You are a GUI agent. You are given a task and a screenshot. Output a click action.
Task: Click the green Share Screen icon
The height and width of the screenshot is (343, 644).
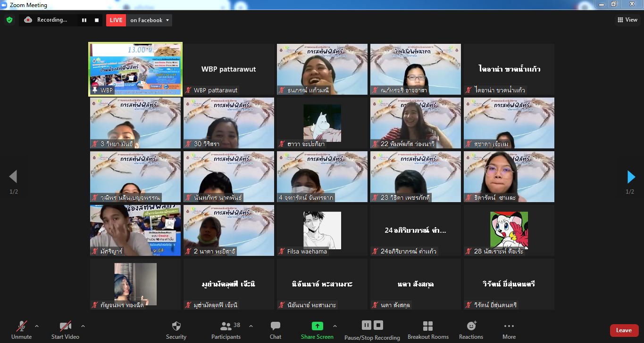317,326
